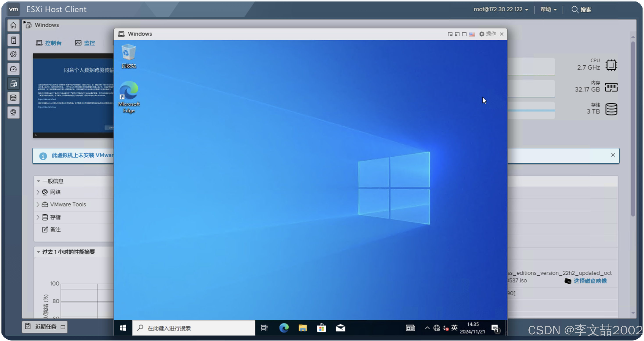Collapse the past 1 hour performance summary
The height and width of the screenshot is (341, 644).
[x=39, y=252]
